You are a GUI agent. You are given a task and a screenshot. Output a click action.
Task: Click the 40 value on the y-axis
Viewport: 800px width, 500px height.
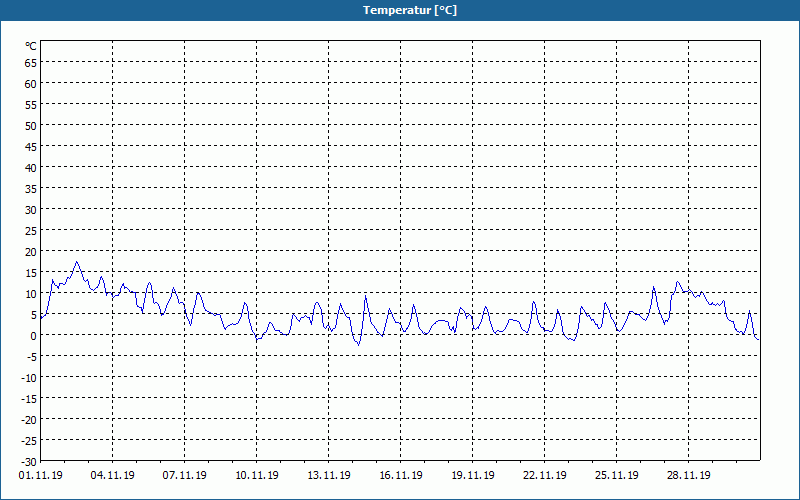31,168
